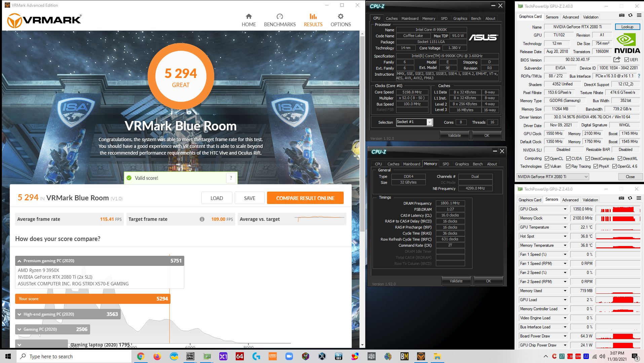Open AIDA64 from the taskbar
This screenshot has height=363, width=644.
coord(240,356)
